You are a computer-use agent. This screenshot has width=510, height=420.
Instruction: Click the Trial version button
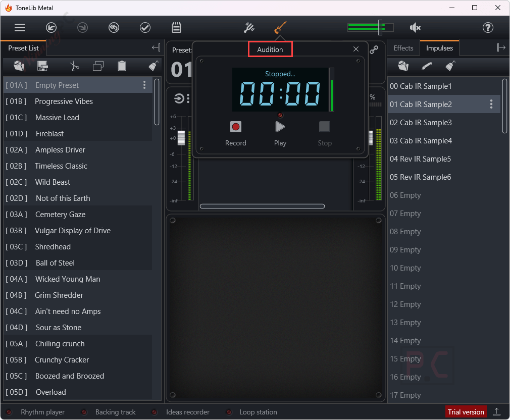[x=466, y=412]
